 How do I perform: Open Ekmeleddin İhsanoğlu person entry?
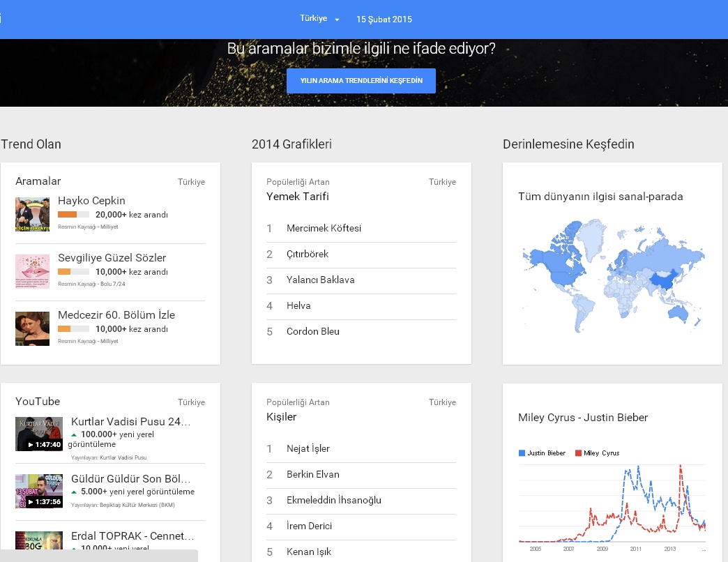pyautogui.click(x=333, y=500)
